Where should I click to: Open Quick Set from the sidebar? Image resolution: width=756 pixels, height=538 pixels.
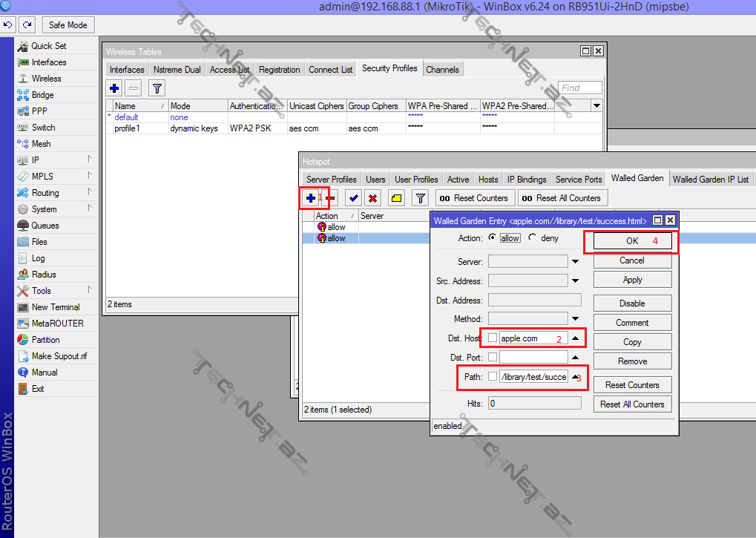[x=48, y=46]
